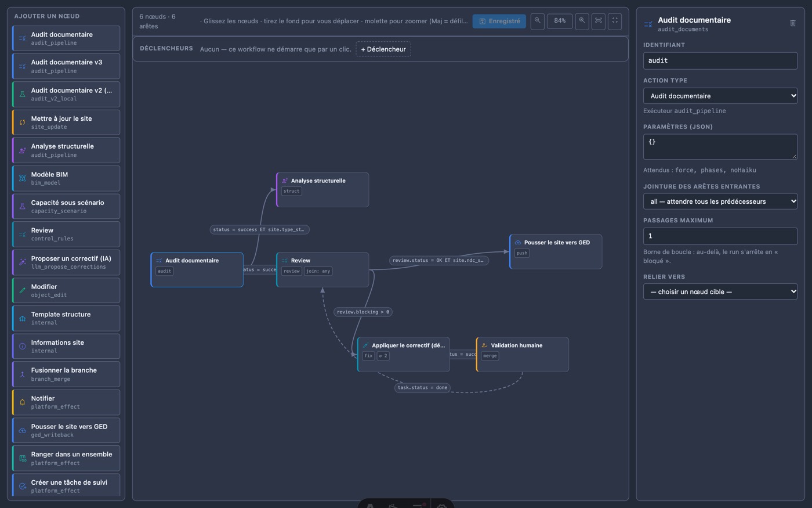Add a Ranger dans un ensemble node
Screen dimensions: 812x508
pos(66,458)
